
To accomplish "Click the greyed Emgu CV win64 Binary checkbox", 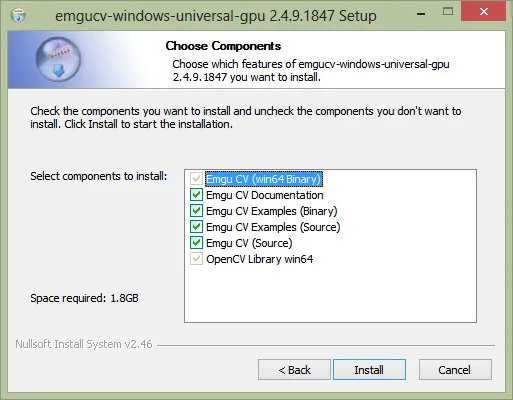I will pos(196,179).
